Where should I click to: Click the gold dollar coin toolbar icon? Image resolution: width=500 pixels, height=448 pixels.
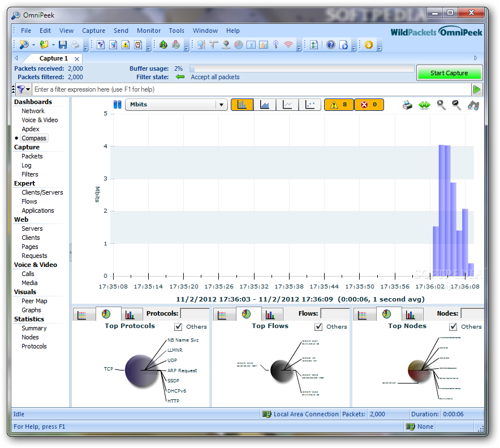click(369, 45)
